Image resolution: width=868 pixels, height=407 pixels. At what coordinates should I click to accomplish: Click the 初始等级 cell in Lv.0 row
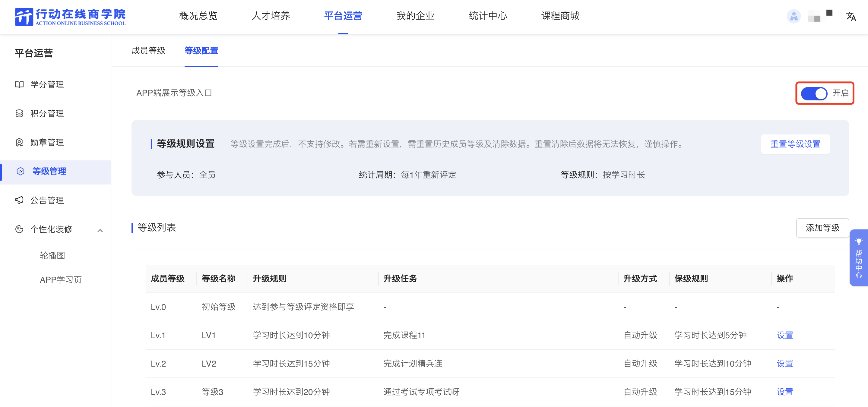click(x=219, y=307)
